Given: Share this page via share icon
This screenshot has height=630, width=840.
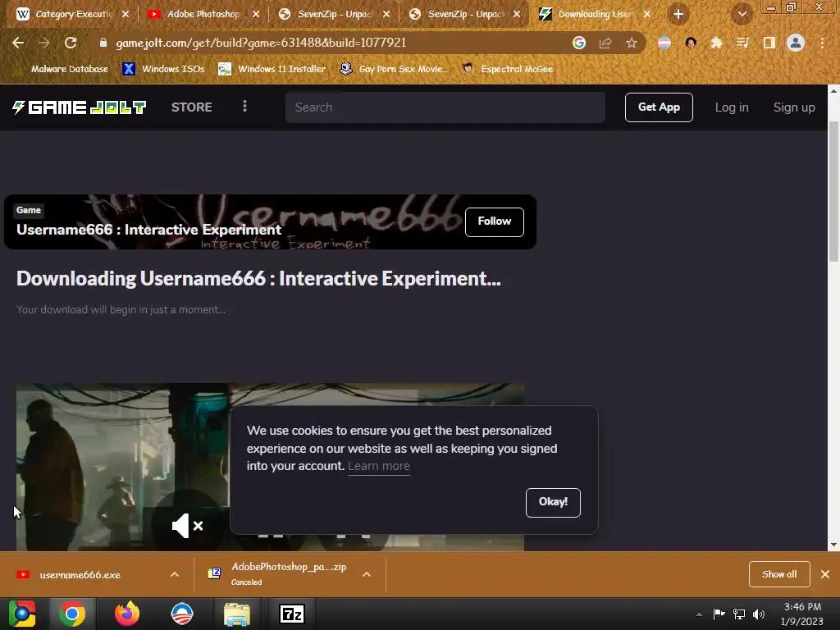Looking at the screenshot, I should pos(605,43).
